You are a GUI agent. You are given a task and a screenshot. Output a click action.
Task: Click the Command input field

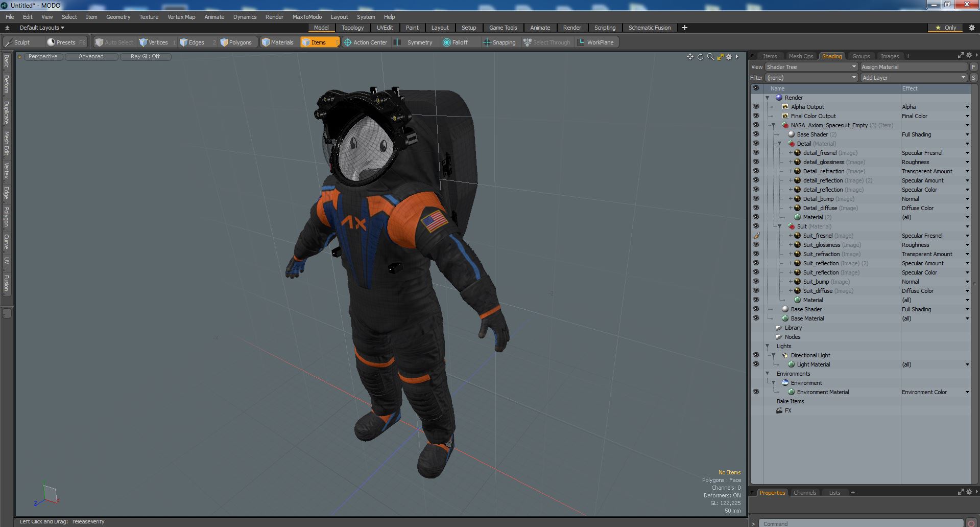coord(860,523)
